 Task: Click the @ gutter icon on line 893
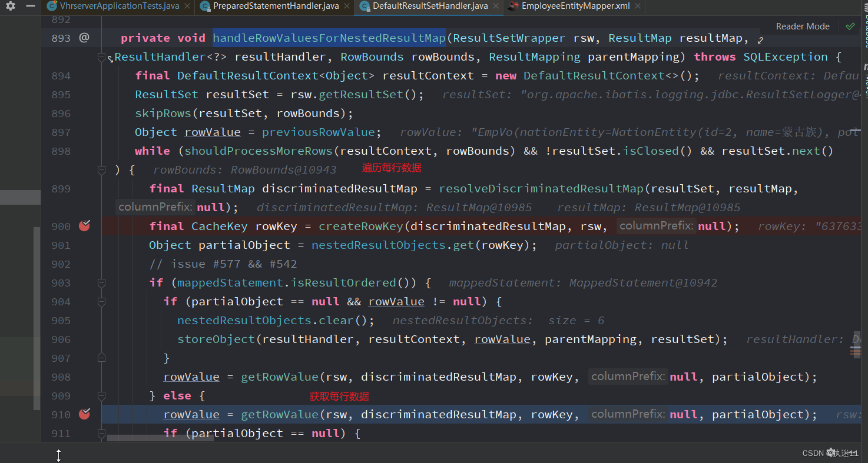(84, 38)
